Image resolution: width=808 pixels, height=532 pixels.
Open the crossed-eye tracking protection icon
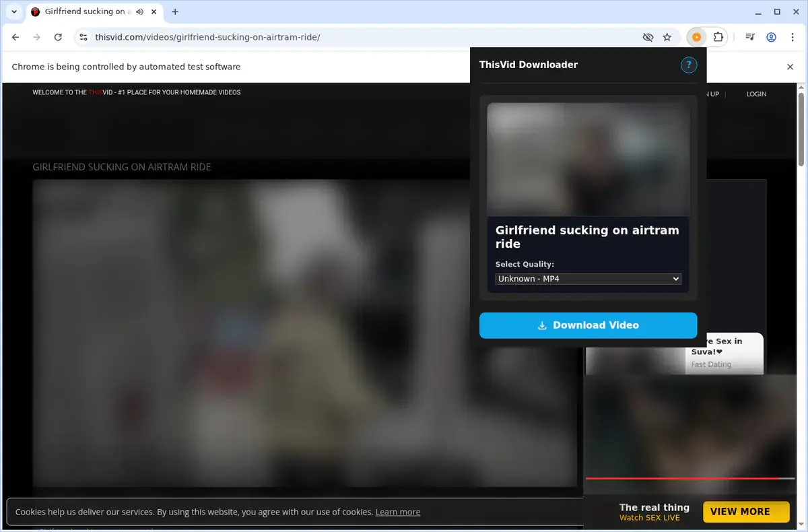tap(648, 38)
